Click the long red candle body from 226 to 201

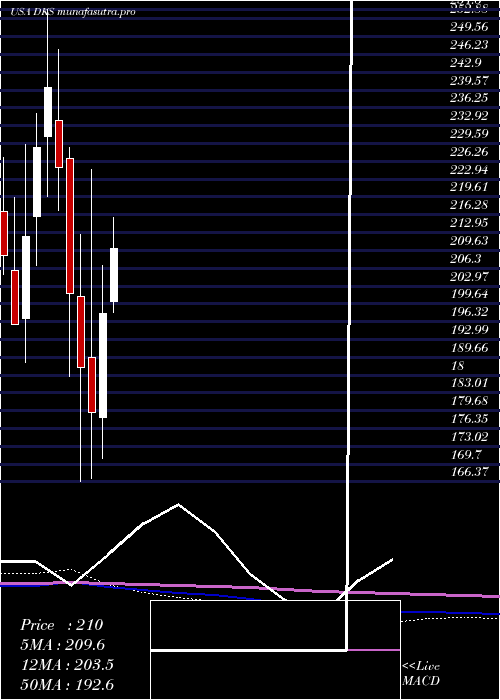70,225
